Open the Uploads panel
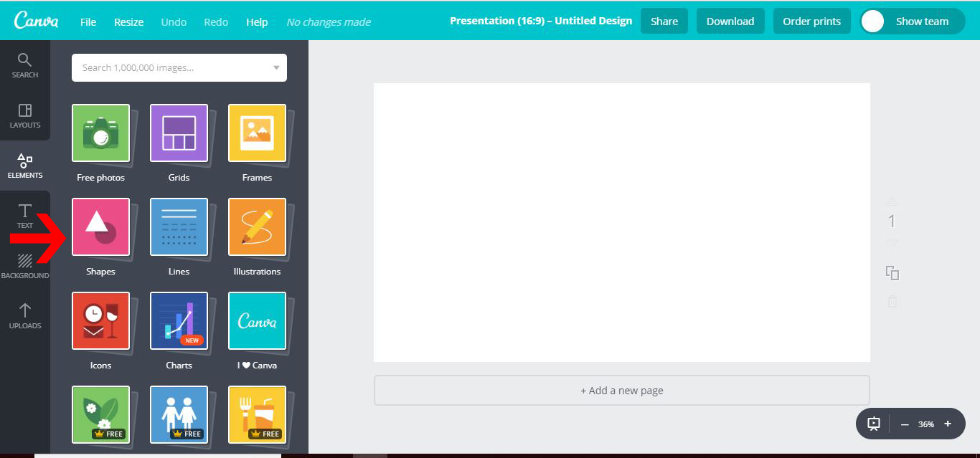Viewport: 980px width, 458px height. tap(24, 317)
